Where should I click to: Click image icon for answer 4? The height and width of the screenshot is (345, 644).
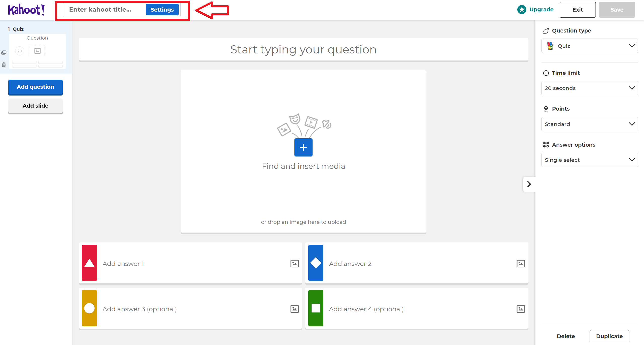tap(521, 309)
